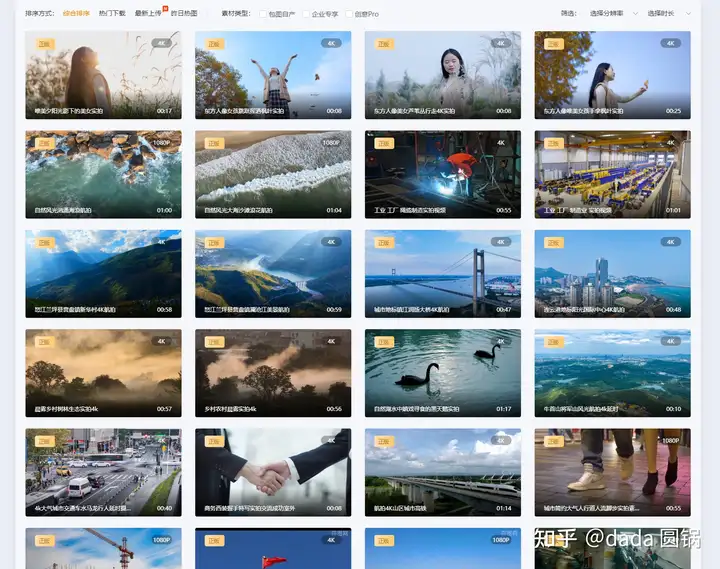Check the 创意Pro material type box
The image size is (720, 569).
coord(349,14)
